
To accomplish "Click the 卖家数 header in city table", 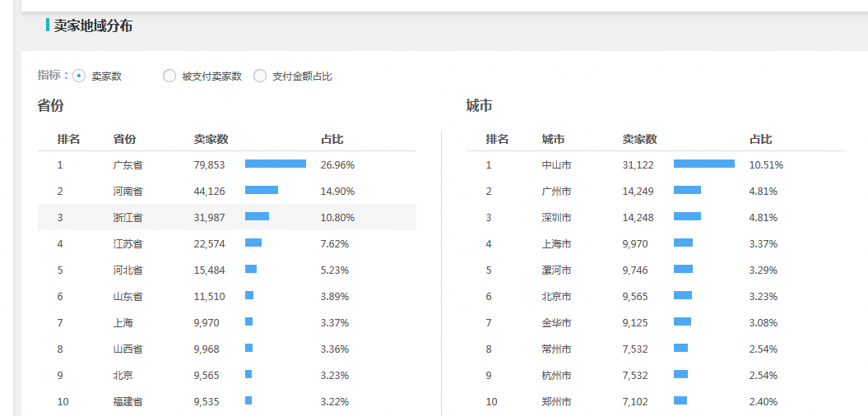I will pos(640,140).
